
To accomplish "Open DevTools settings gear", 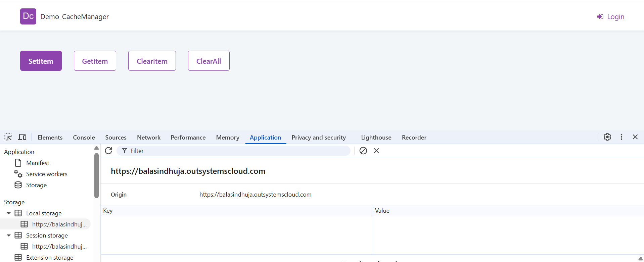I will coord(607,137).
